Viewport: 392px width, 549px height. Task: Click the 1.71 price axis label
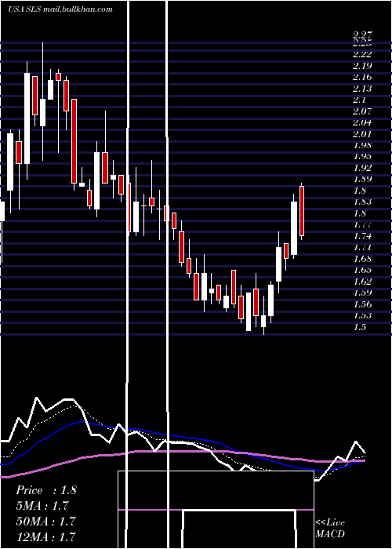pyautogui.click(x=362, y=248)
